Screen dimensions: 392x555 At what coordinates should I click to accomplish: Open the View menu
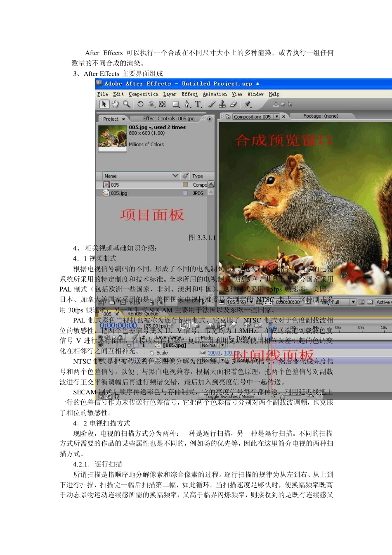click(237, 94)
